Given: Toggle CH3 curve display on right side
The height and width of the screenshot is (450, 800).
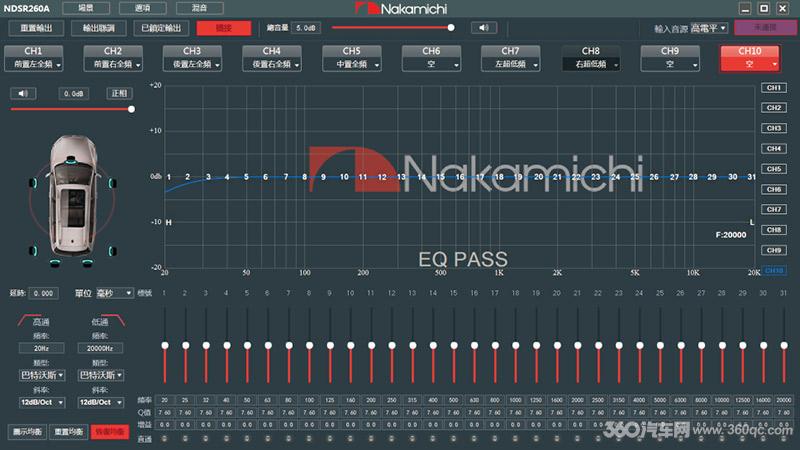Looking at the screenshot, I should (x=773, y=128).
